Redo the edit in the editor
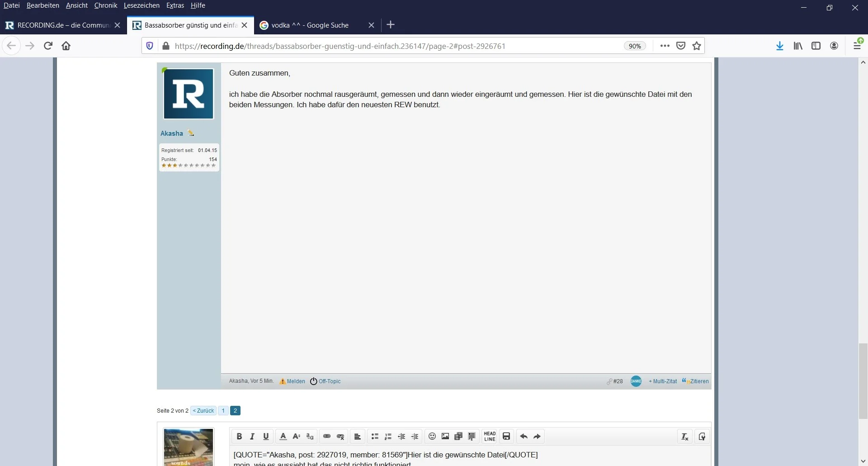 click(x=537, y=437)
